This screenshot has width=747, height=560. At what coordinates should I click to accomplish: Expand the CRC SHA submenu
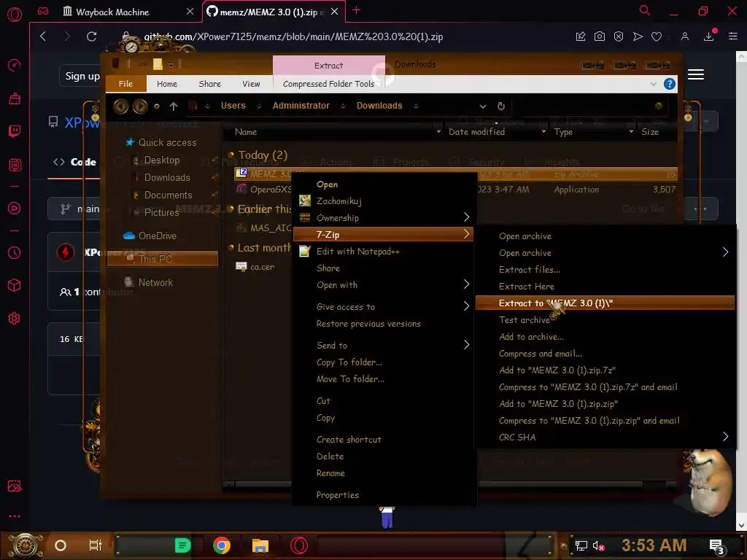(x=725, y=437)
